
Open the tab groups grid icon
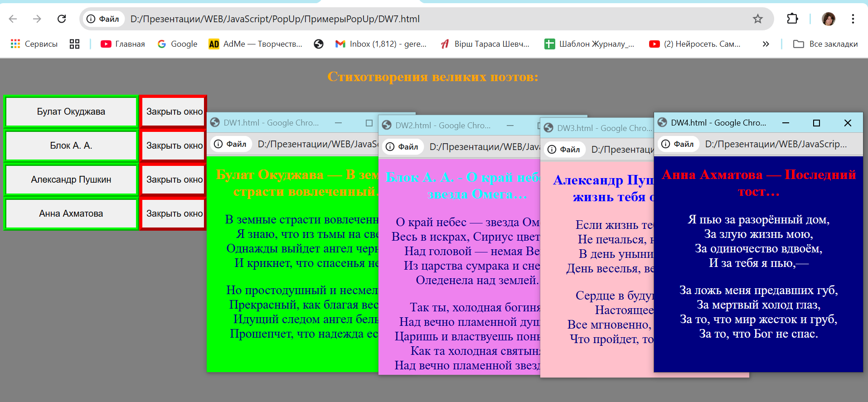click(74, 44)
